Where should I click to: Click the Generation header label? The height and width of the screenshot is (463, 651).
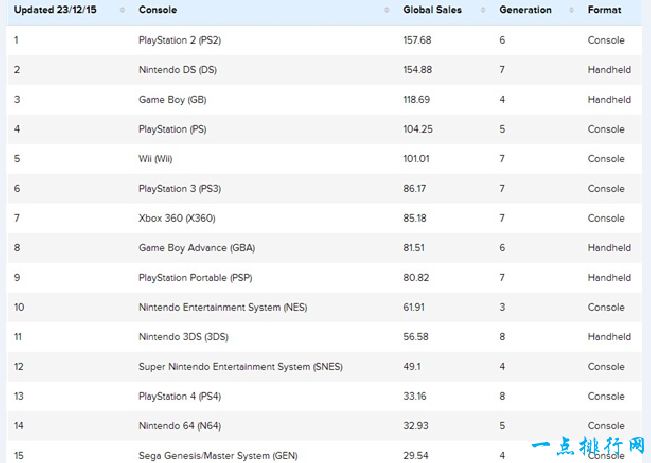pos(526,10)
